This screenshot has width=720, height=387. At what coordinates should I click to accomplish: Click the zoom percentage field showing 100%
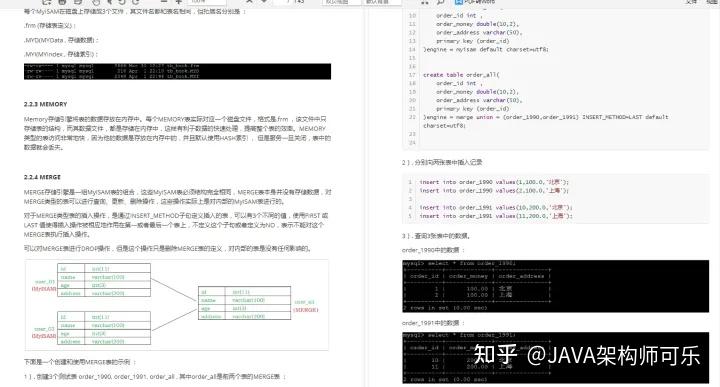[206, 2]
